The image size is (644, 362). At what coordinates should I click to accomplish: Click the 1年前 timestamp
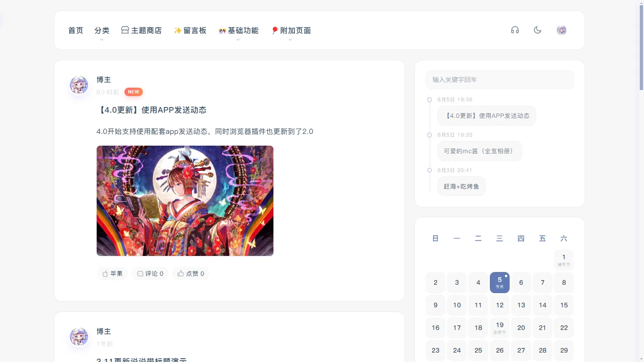105,344
